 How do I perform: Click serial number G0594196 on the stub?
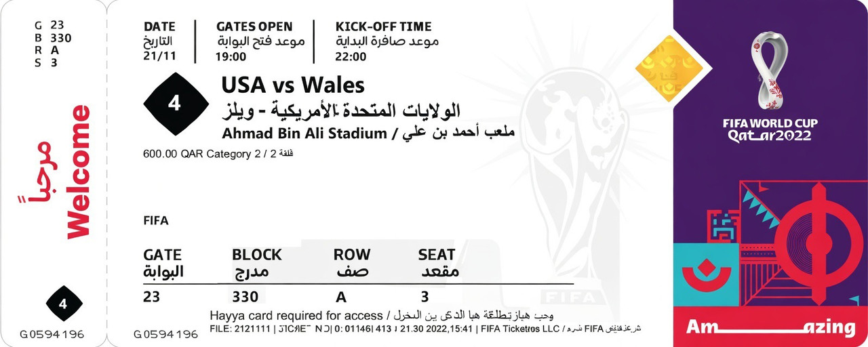pyautogui.click(x=52, y=334)
